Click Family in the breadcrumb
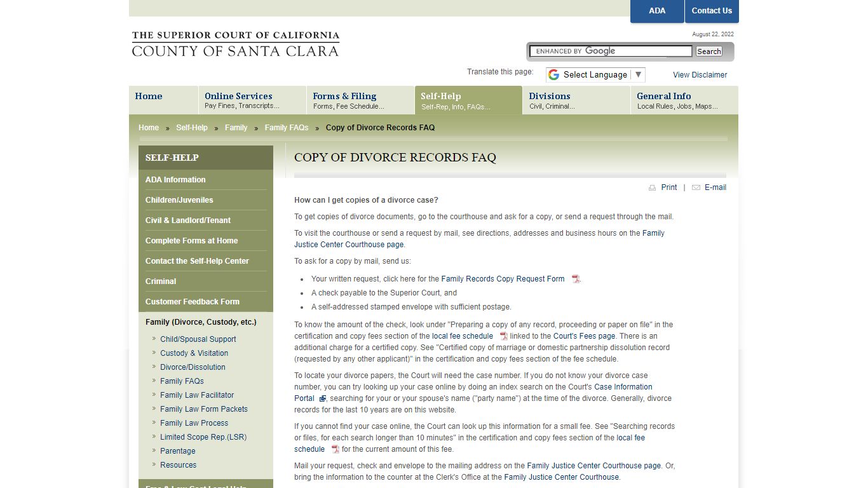The image size is (868, 488). click(x=236, y=128)
